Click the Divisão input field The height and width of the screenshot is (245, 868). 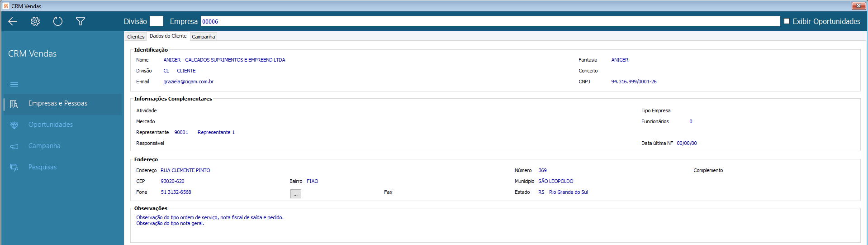click(x=156, y=21)
